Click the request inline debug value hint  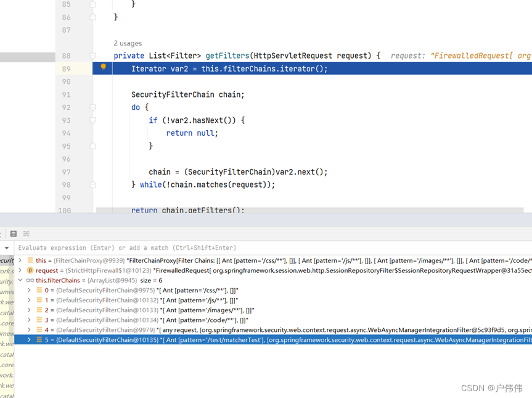[x=460, y=56]
